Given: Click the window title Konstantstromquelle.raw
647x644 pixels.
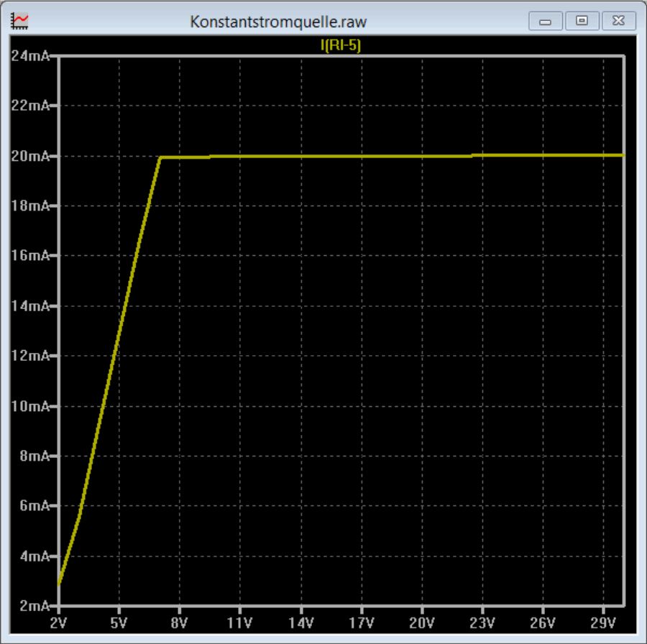Looking at the screenshot, I should tap(278, 22).
